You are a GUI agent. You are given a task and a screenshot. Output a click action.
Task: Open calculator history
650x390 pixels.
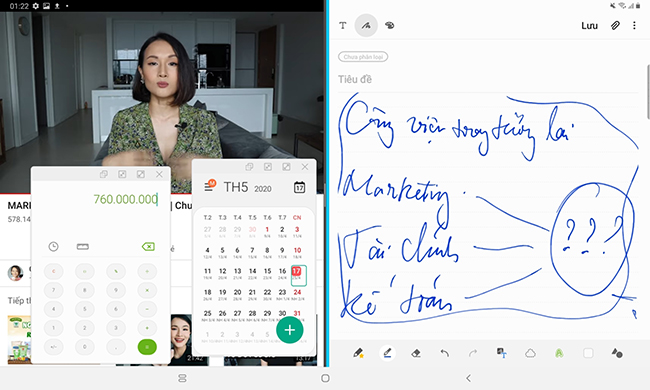(53, 247)
